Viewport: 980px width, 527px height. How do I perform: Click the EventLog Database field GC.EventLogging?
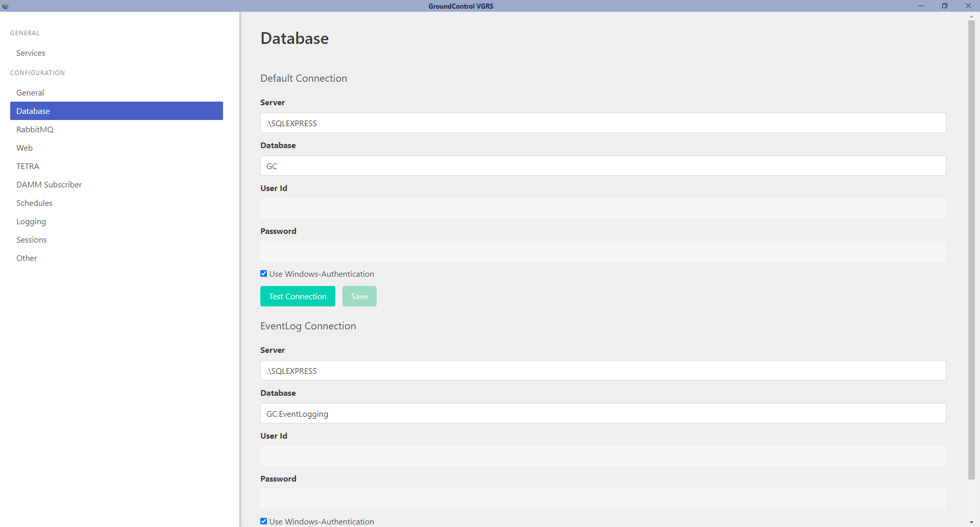(x=603, y=414)
